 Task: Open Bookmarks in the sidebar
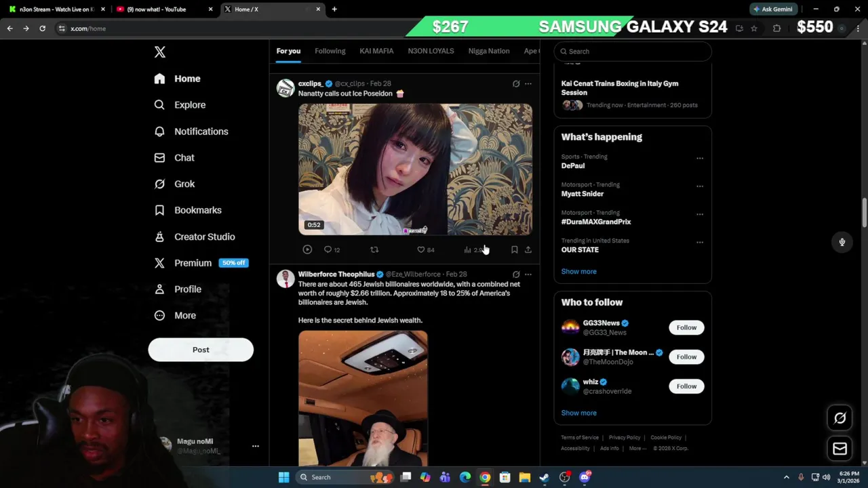[188, 210]
